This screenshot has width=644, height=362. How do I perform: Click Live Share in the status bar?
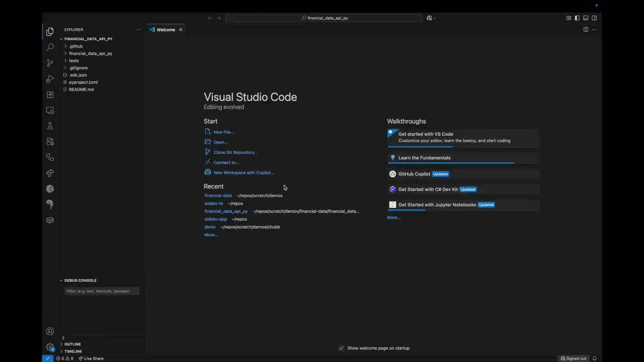point(91,358)
